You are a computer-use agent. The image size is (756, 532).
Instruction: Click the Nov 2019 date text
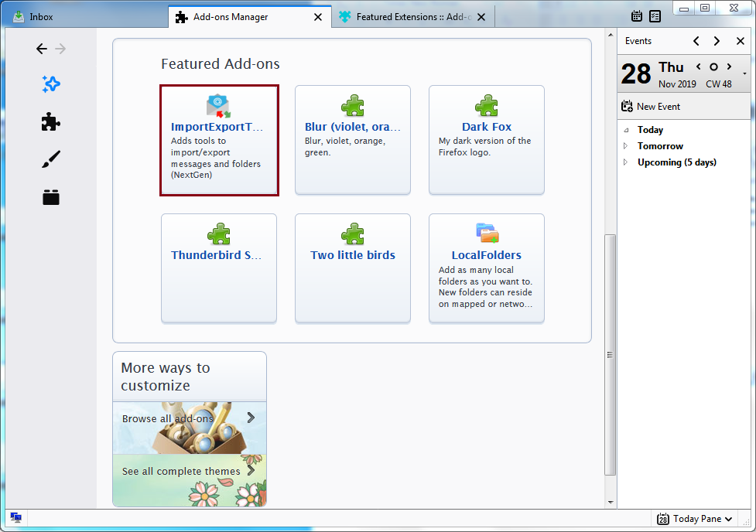677,84
